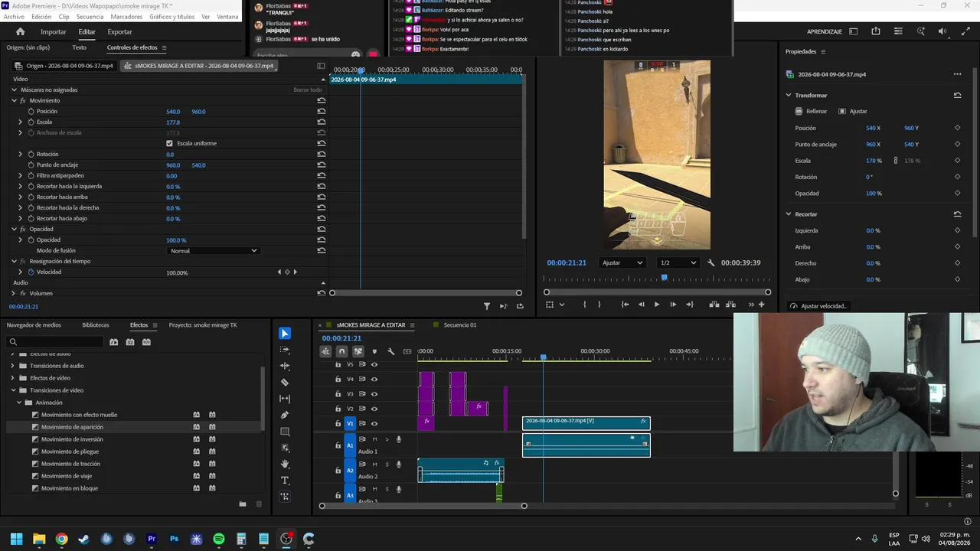Filter effects by 32-bit color badge

point(130,342)
